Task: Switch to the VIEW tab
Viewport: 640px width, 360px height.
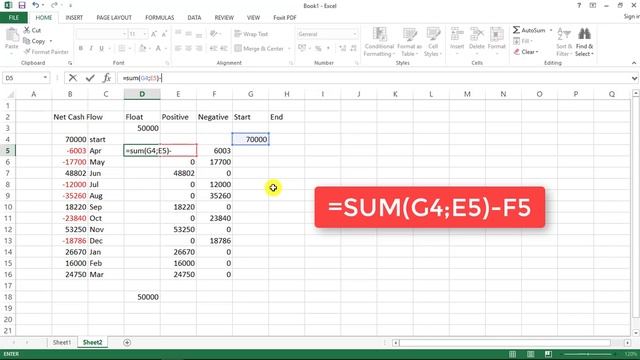Action: tap(253, 18)
